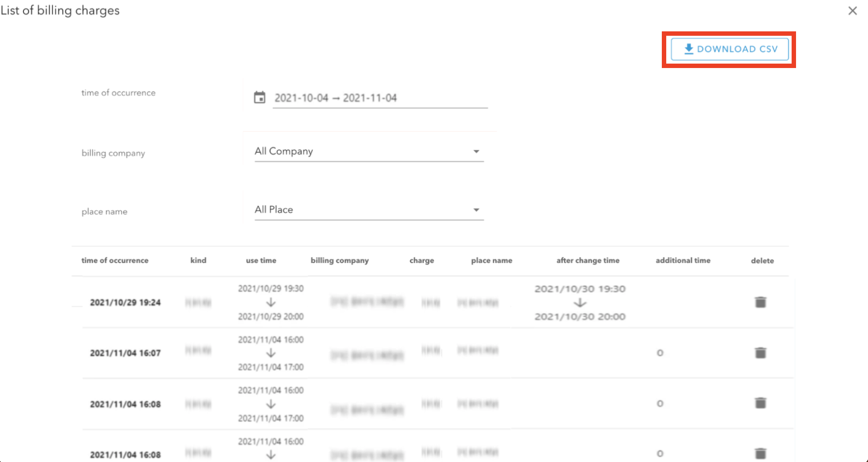868x462 pixels.
Task: Open the All Company dropdown
Action: (369, 151)
